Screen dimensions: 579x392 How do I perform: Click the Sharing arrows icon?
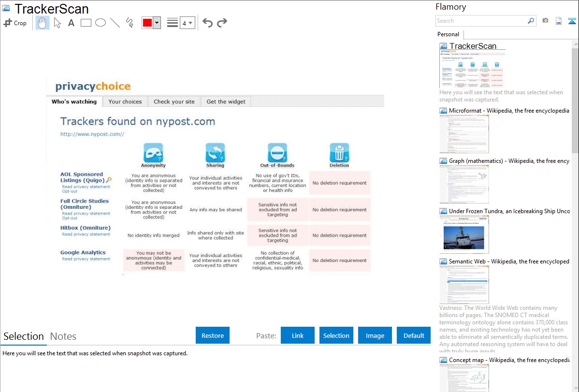tap(215, 152)
